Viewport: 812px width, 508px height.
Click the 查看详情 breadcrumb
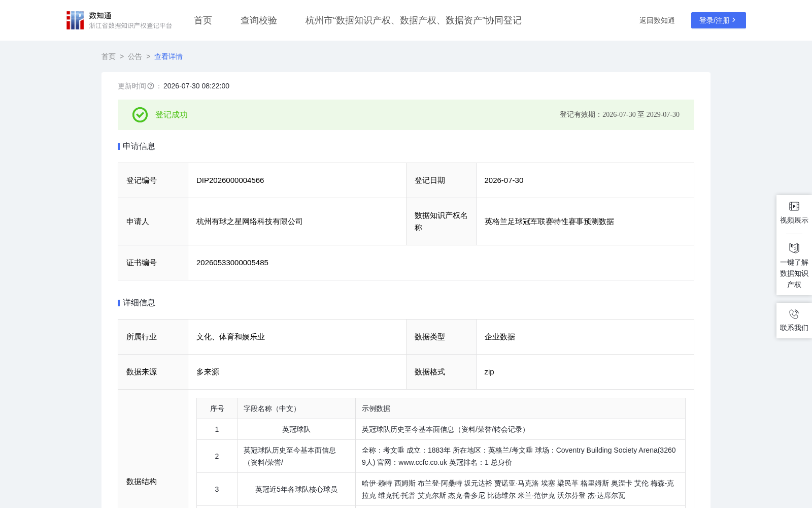[x=168, y=57]
